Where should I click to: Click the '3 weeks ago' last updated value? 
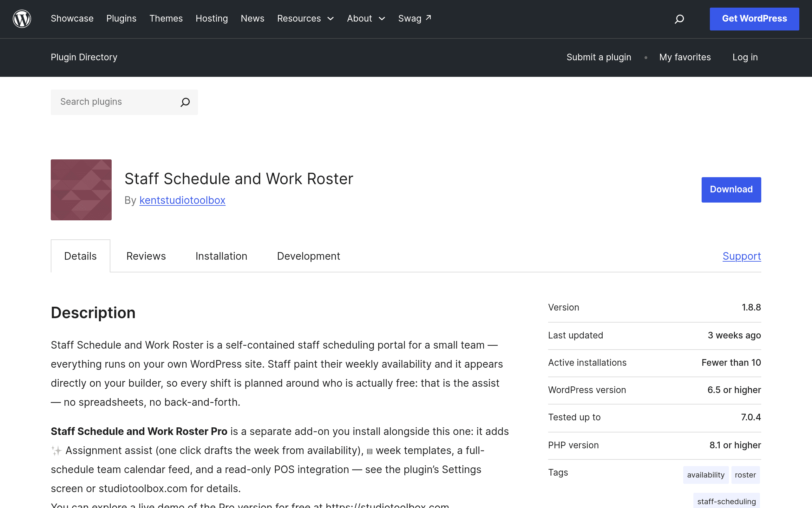coord(734,335)
